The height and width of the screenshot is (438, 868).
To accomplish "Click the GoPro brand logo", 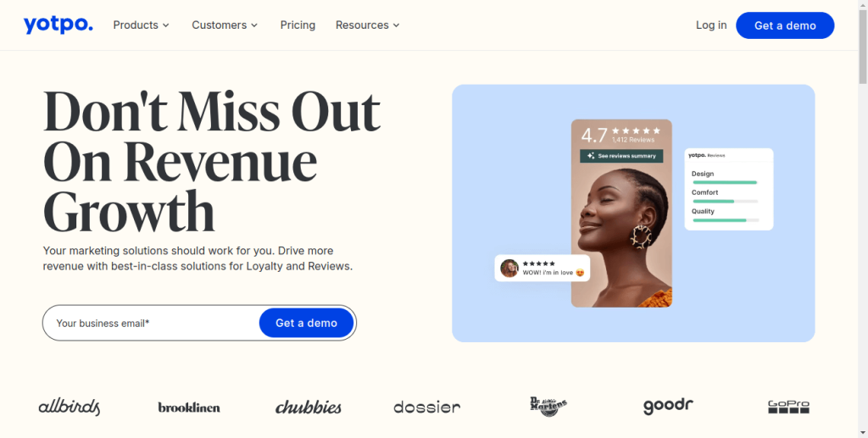I will (x=788, y=407).
